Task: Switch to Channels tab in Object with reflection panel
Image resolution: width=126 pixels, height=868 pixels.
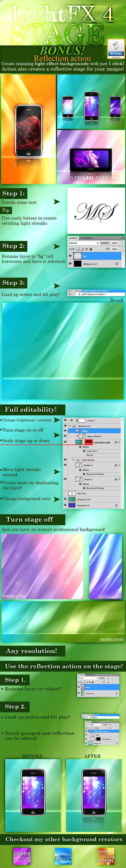Action: [x=95, y=722]
